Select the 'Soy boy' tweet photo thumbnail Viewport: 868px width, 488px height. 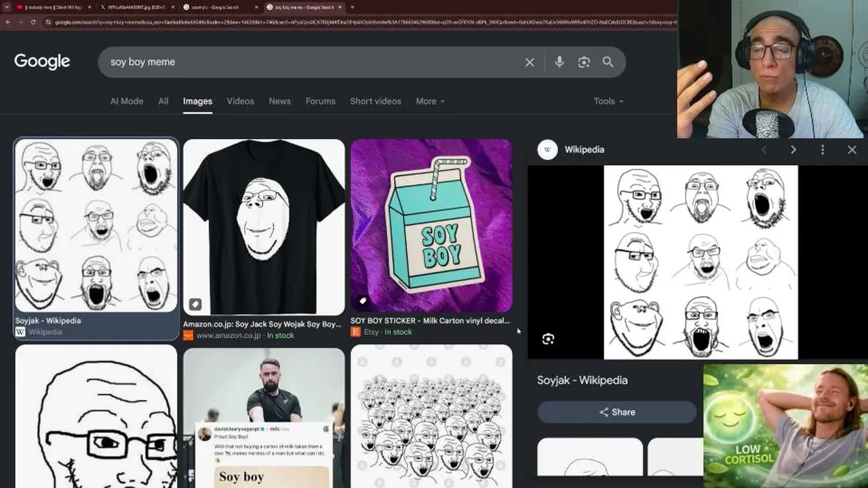[264, 418]
